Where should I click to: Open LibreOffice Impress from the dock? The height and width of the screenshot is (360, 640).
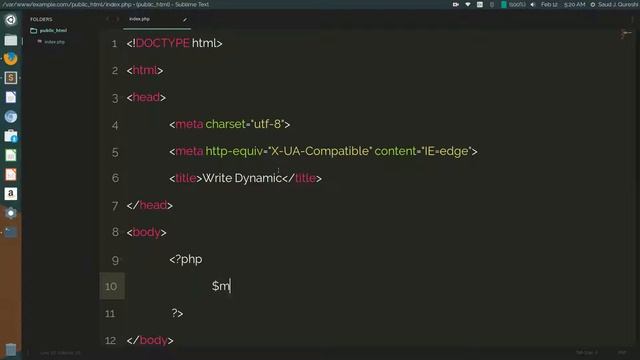point(11,174)
